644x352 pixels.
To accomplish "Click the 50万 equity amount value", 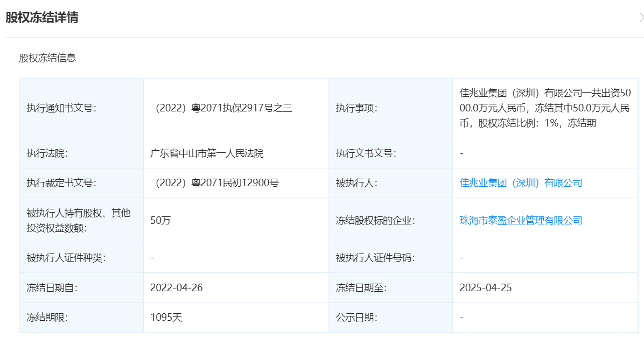I will pyautogui.click(x=160, y=220).
